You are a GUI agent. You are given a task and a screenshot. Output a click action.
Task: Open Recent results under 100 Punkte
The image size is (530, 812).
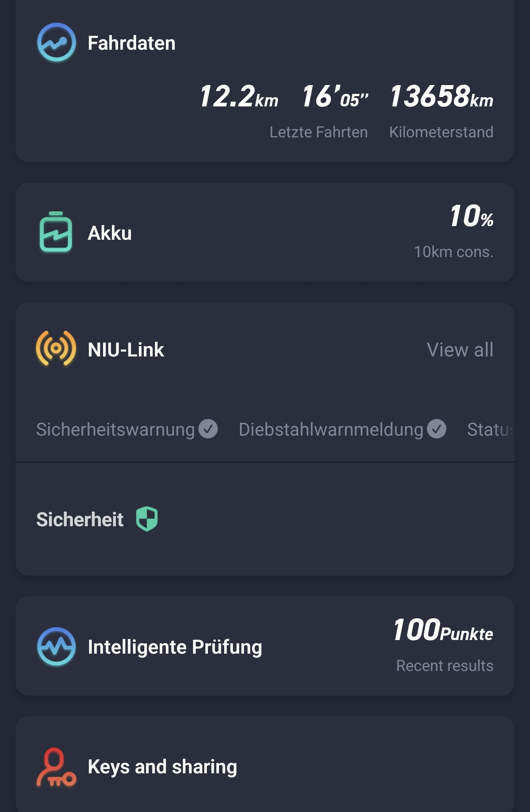[444, 666]
